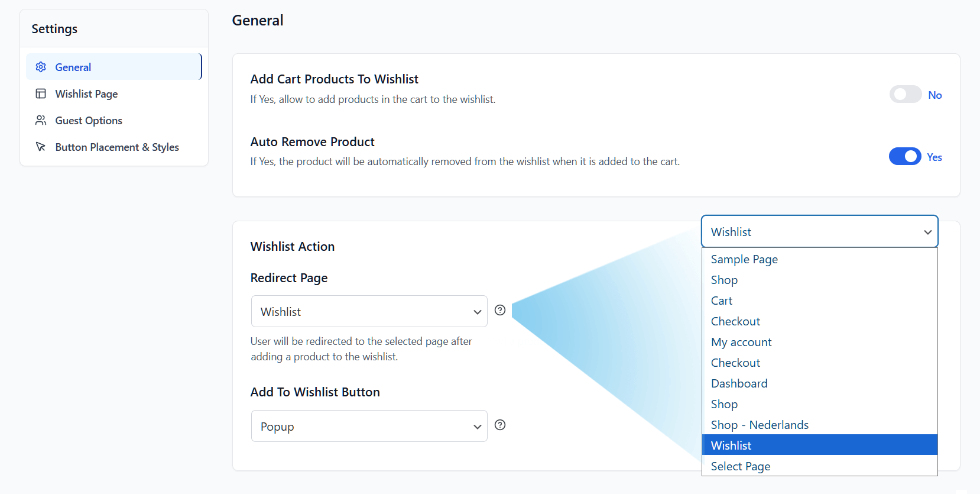Click the Wishlist Page layout icon
Image resolution: width=980 pixels, height=494 pixels.
point(41,93)
